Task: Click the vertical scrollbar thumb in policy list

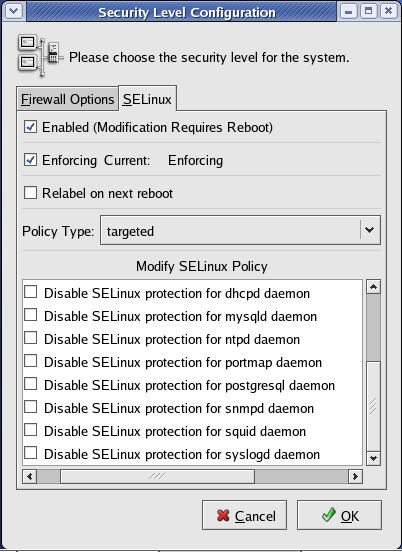Action: (373, 406)
